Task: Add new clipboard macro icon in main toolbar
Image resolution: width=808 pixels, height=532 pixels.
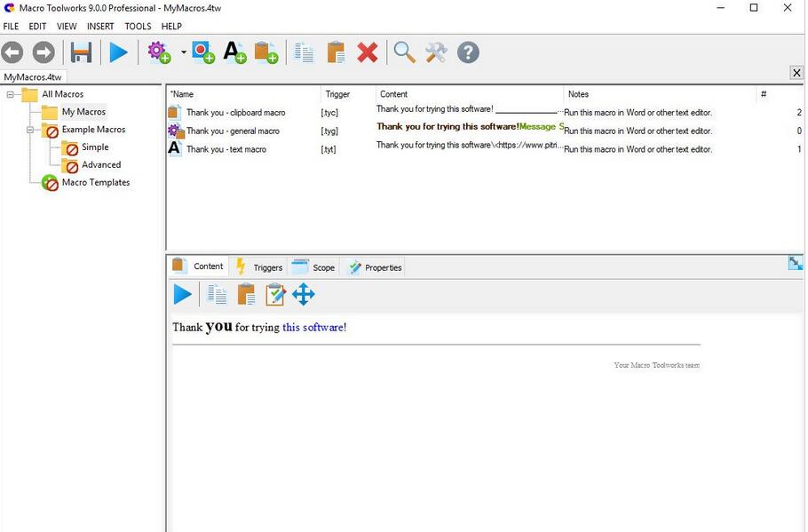Action: click(x=265, y=52)
